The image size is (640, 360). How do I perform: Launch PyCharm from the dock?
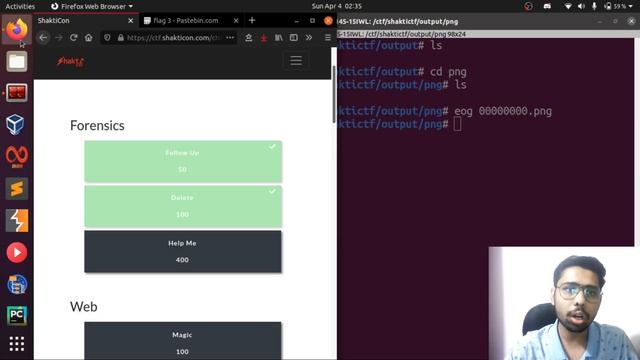(x=17, y=316)
